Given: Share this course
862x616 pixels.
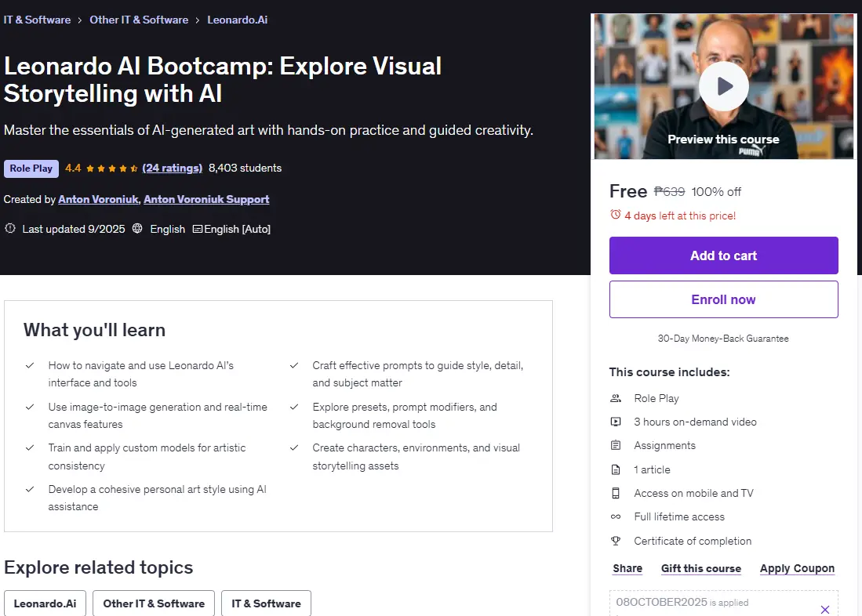Looking at the screenshot, I should tap(627, 569).
